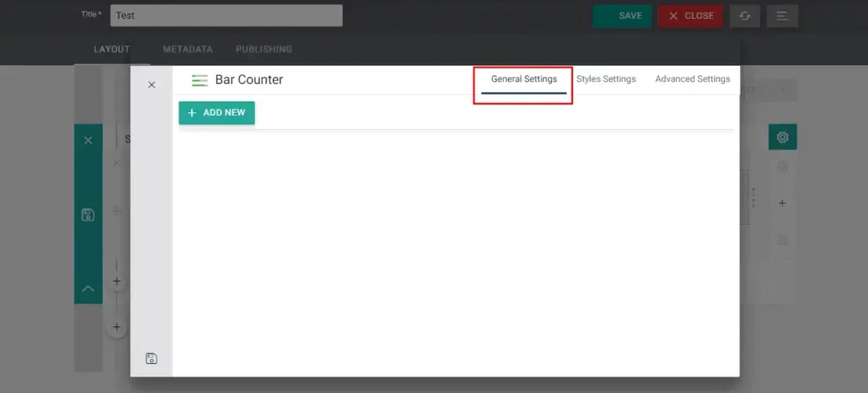Image resolution: width=868 pixels, height=393 pixels.
Task: Open the aligned-lines menu icon in header
Action: coord(782,16)
